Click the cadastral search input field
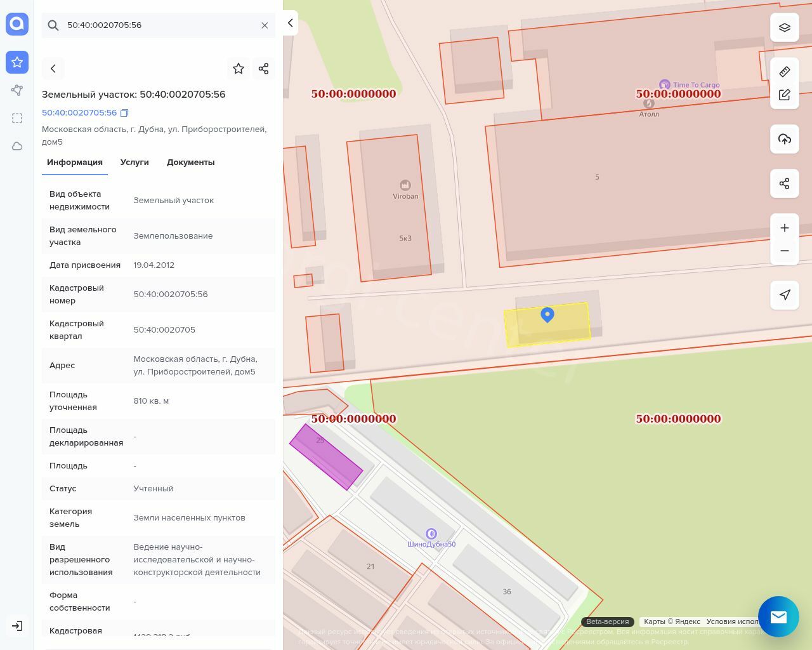 (x=159, y=25)
